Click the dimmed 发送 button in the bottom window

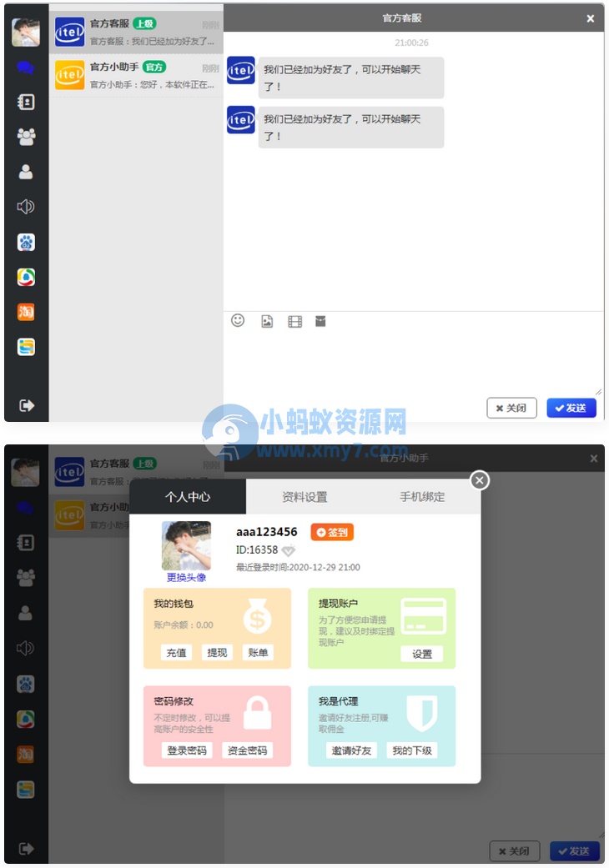[574, 850]
